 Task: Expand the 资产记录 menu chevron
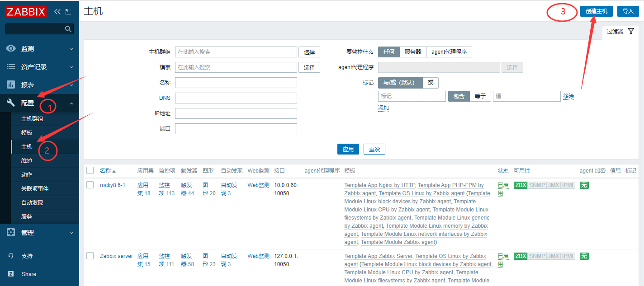click(x=71, y=67)
